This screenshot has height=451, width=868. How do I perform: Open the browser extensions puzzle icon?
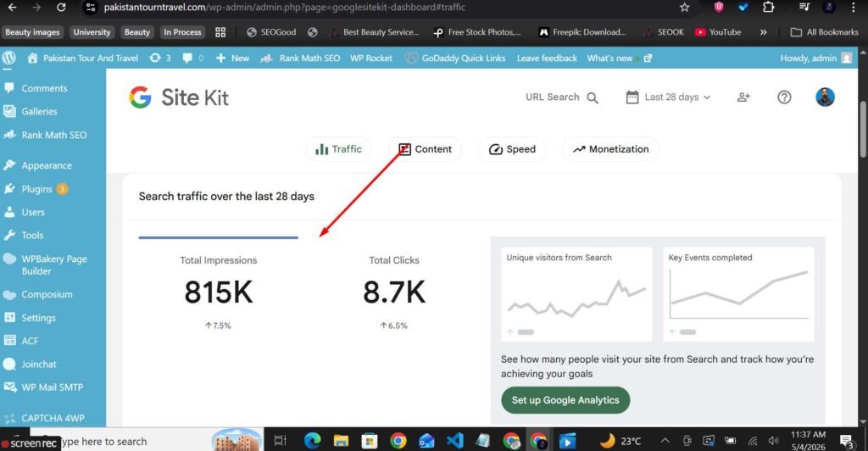click(768, 7)
